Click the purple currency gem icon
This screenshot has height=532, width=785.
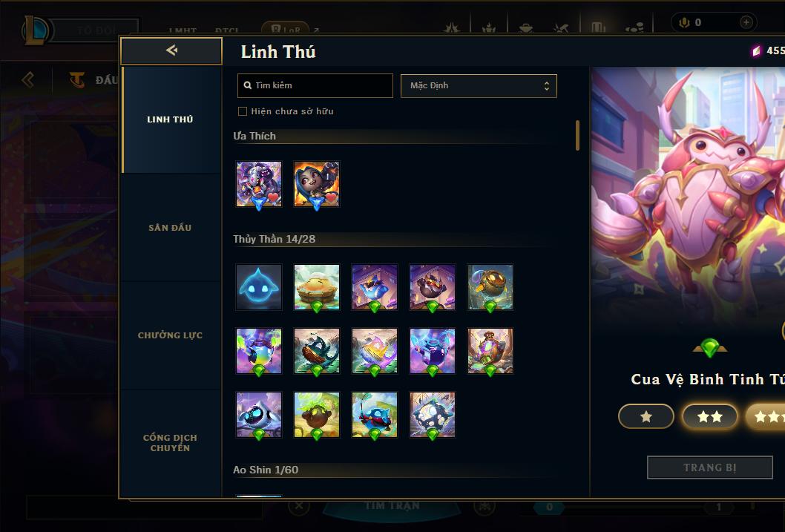tap(756, 50)
